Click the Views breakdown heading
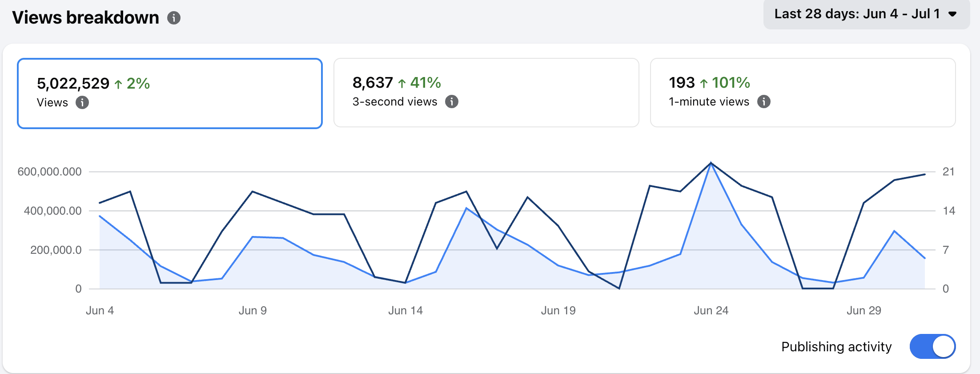This screenshot has width=980, height=374. (86, 18)
